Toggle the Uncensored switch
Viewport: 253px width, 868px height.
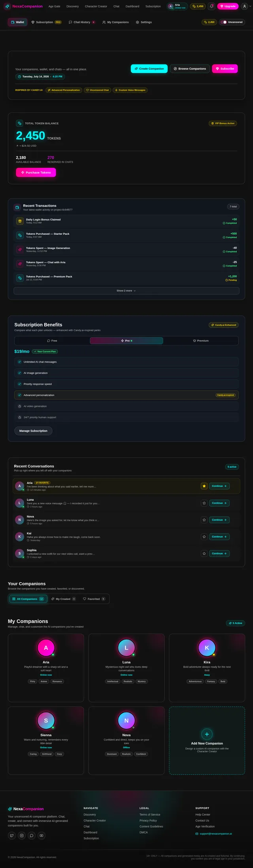224,22
